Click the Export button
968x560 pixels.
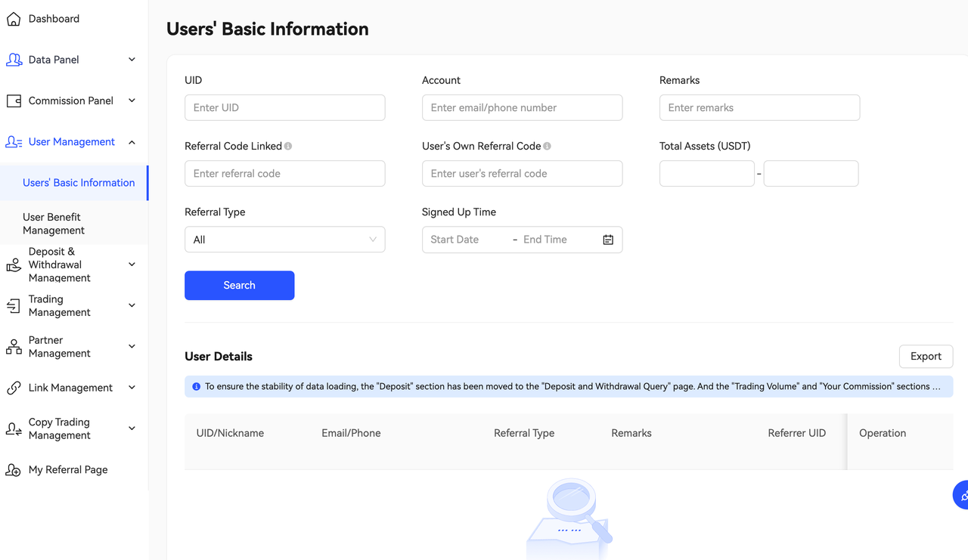coord(926,357)
